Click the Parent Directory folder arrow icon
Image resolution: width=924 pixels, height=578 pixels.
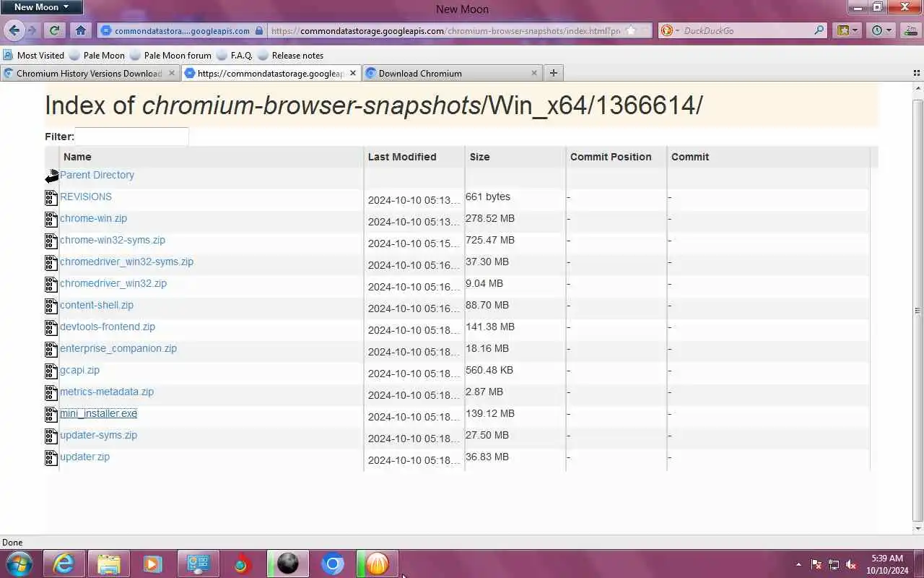point(51,176)
